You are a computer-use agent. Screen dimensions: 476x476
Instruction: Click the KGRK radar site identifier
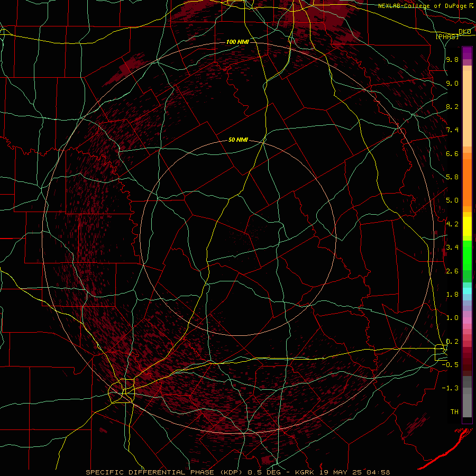[x=305, y=472]
